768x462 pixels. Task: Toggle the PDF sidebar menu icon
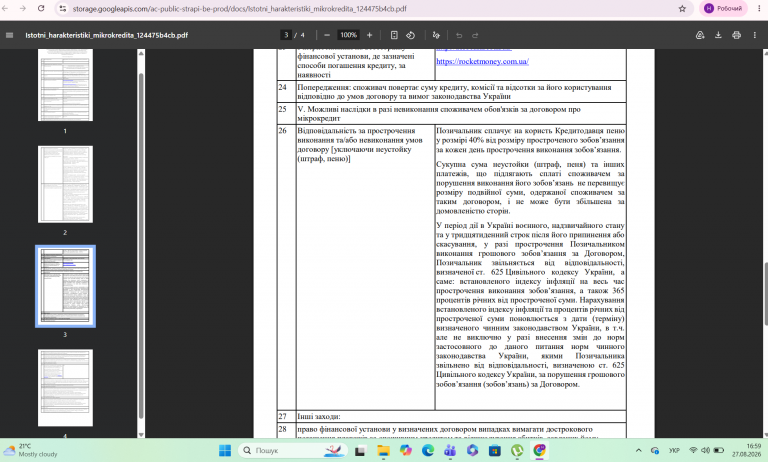coord(9,35)
